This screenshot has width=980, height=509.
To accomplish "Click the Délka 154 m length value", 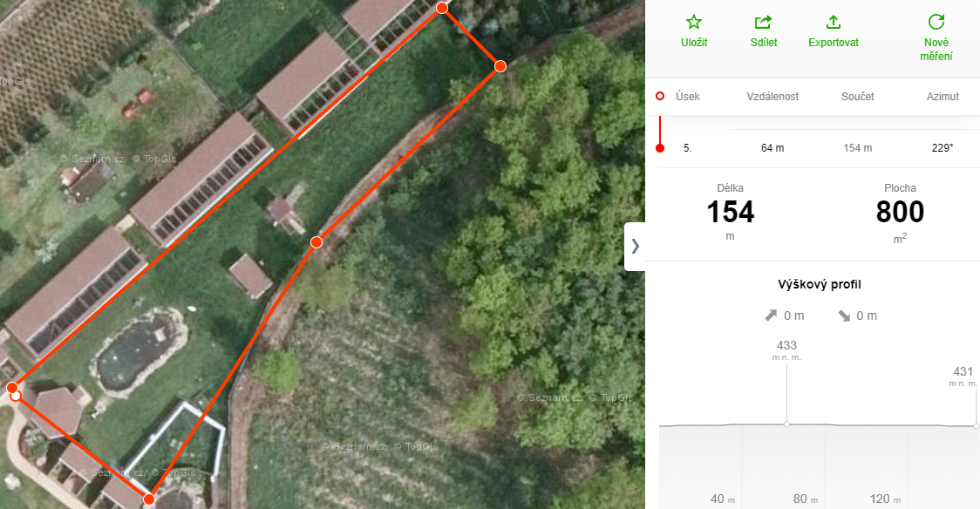I will tap(730, 213).
